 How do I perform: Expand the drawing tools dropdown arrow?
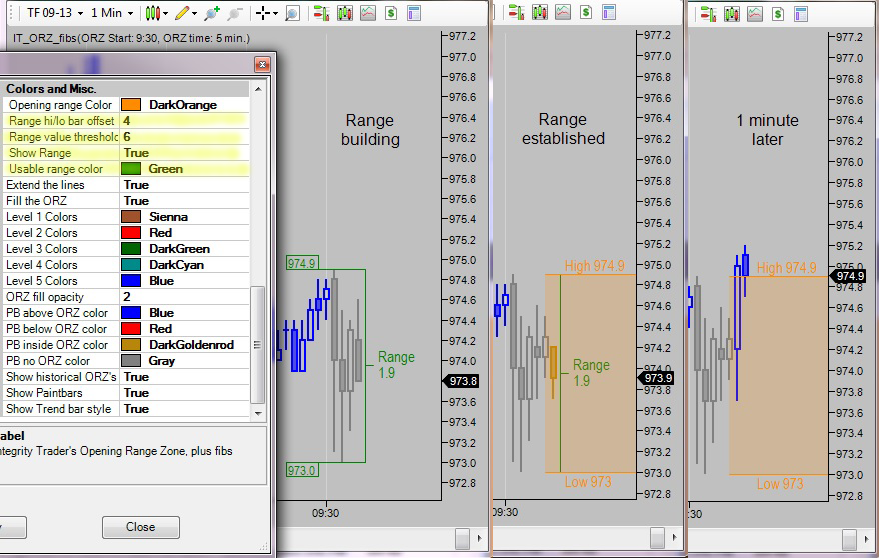[x=195, y=13]
